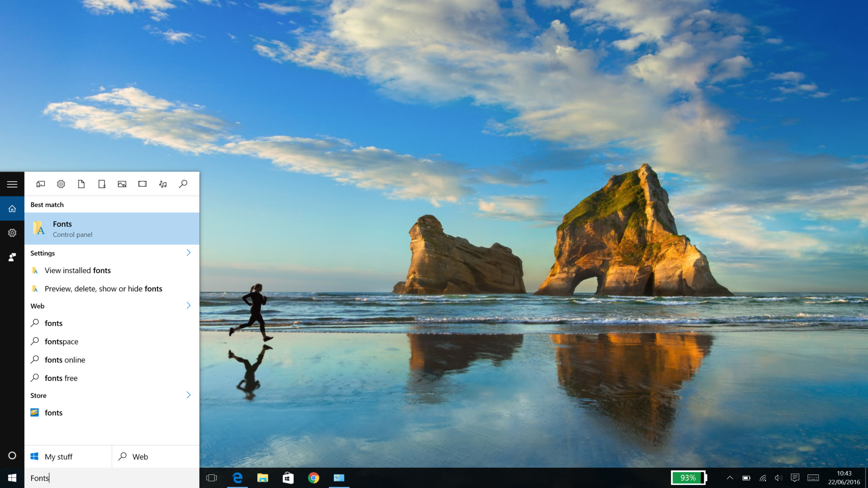Open Google Chrome from the taskbar
868x488 pixels.
[314, 478]
